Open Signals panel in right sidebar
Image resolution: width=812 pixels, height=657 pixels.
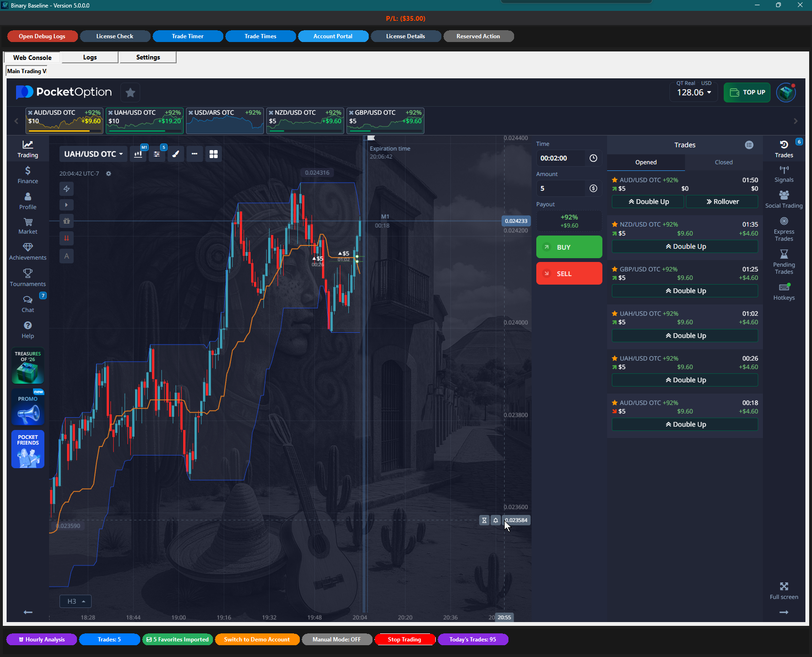pyautogui.click(x=784, y=174)
